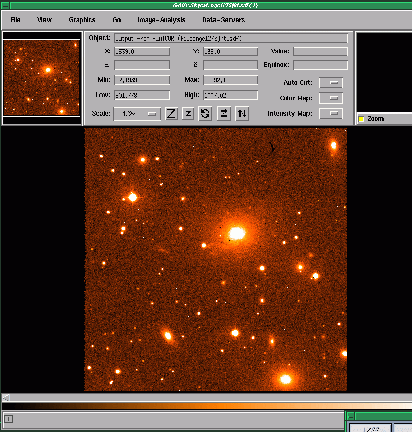Open the Image-Analysis menu

coord(161,20)
